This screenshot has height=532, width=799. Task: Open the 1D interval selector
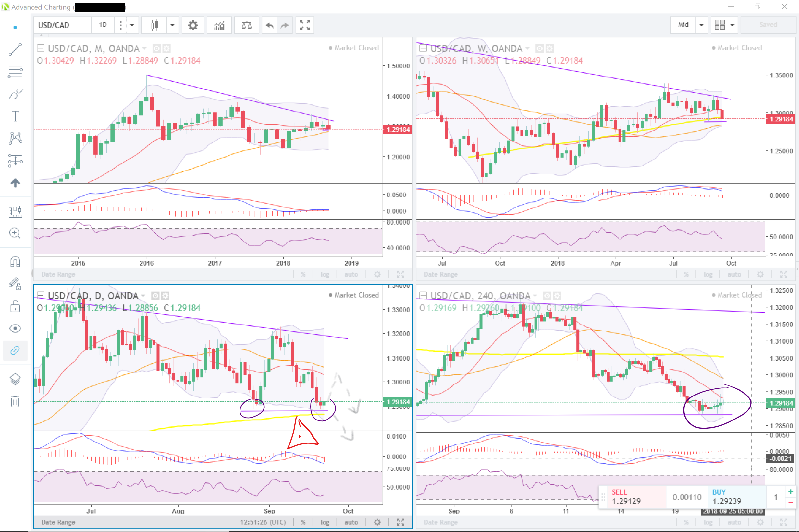pos(103,25)
